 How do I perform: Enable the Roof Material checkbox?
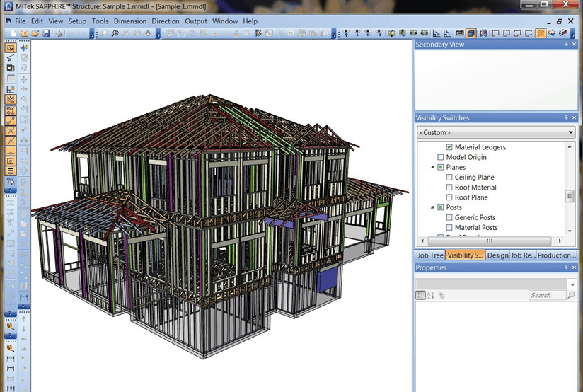[449, 187]
